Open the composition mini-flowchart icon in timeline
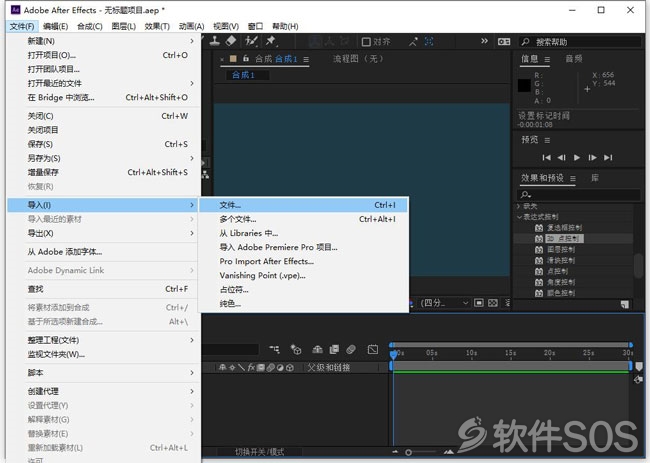Screen dimensions: 650x463 pyautogui.click(x=274, y=349)
